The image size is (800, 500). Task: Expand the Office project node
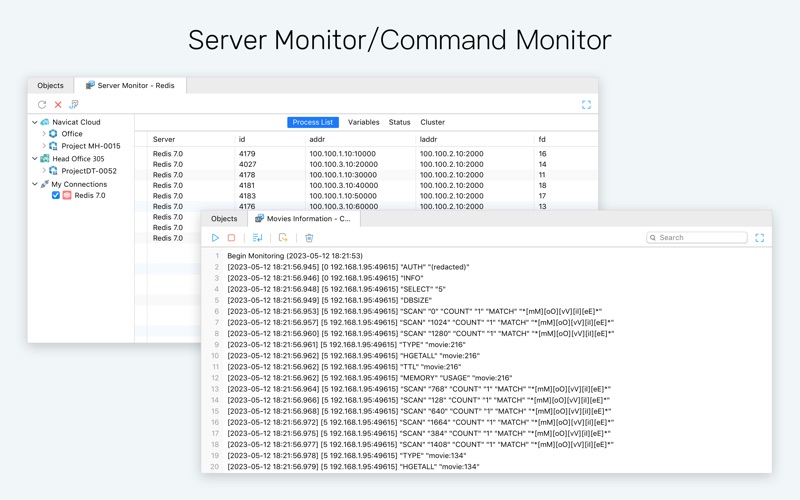[x=44, y=134]
